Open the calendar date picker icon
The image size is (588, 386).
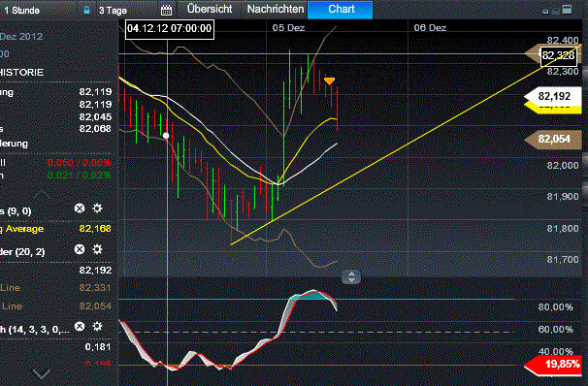(166, 10)
